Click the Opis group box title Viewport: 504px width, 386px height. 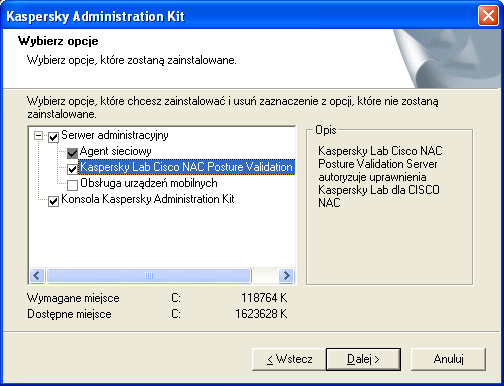326,130
